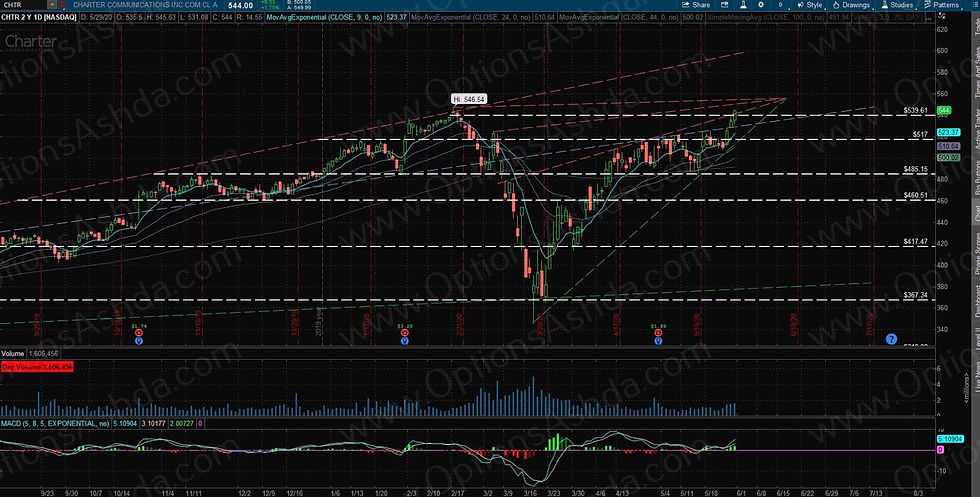Click the R: 14.55 range field

(x=248, y=18)
